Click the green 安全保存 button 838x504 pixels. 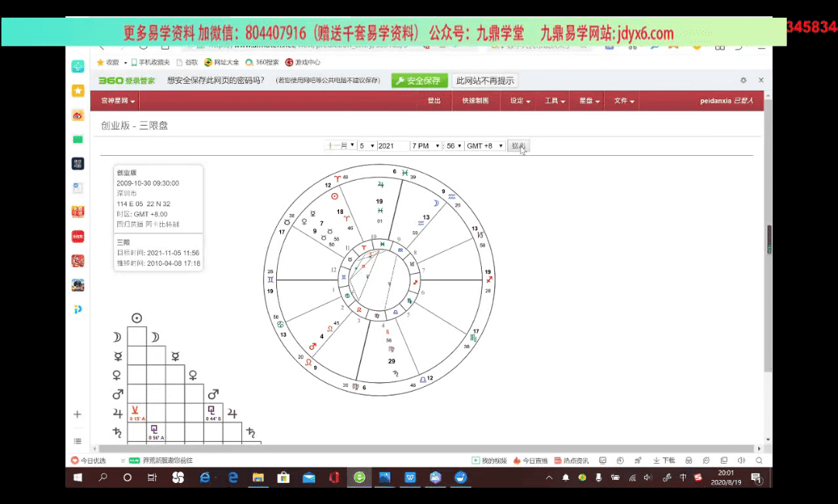(419, 81)
